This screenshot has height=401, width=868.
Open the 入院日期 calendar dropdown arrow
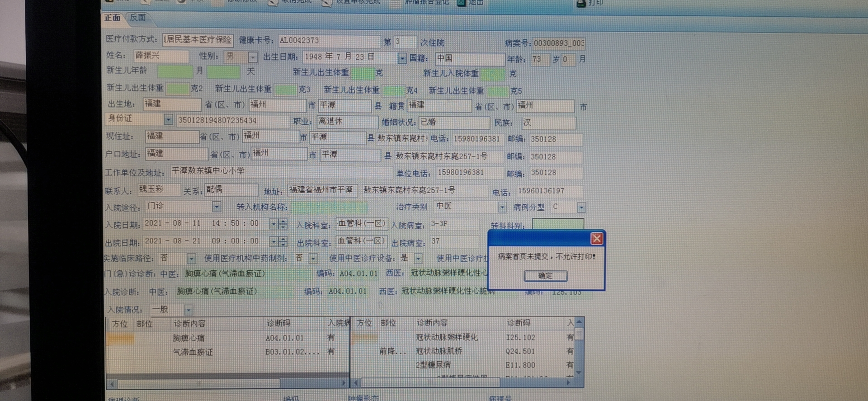pyautogui.click(x=274, y=224)
